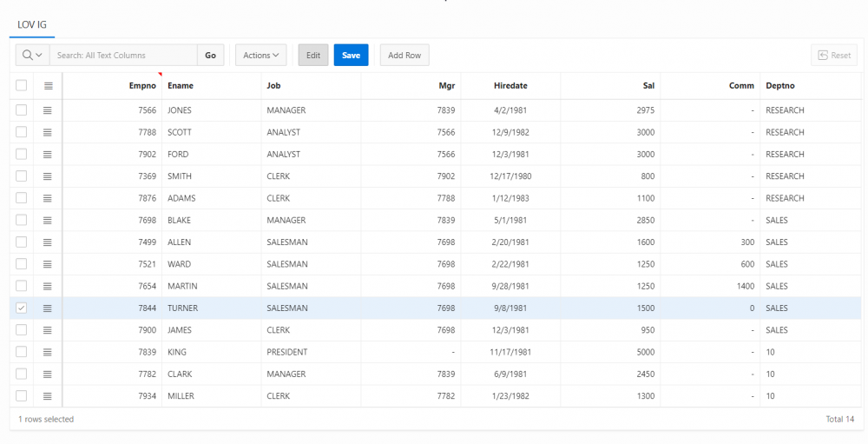Image resolution: width=868 pixels, height=444 pixels.
Task: Switch to the LOV IG tab
Action: click(32, 23)
